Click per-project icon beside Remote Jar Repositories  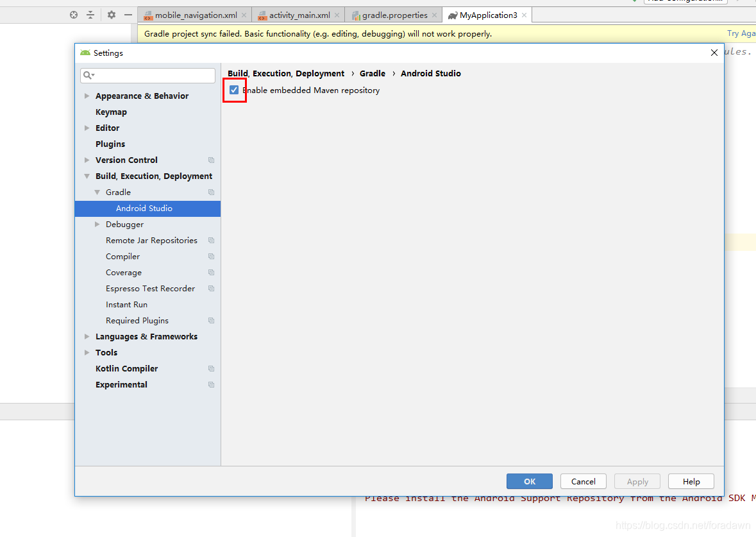coord(211,241)
